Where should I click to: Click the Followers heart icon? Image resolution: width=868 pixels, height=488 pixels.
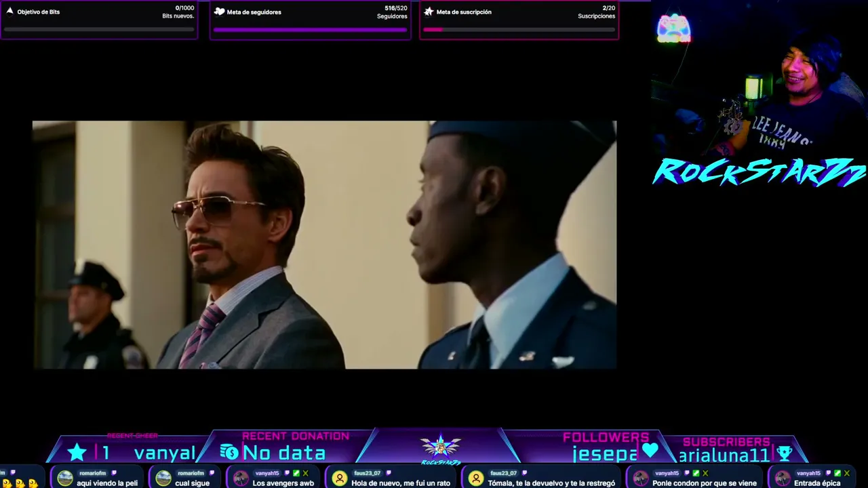[650, 450]
